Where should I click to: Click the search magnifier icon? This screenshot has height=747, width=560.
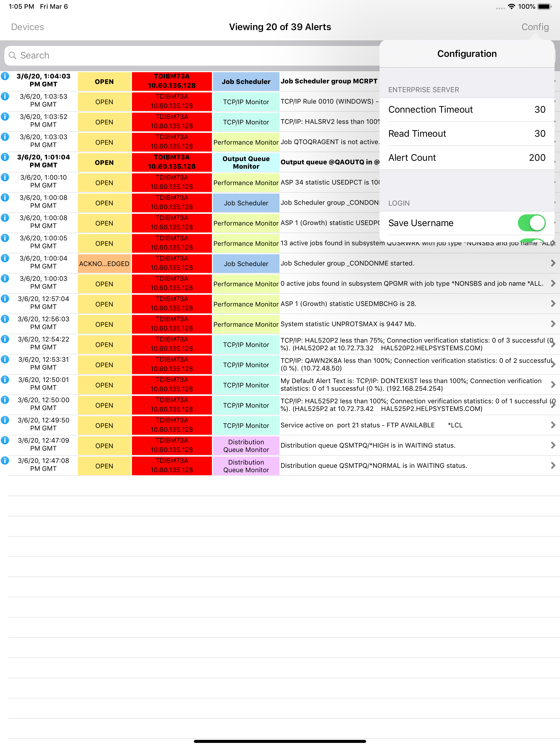click(13, 56)
